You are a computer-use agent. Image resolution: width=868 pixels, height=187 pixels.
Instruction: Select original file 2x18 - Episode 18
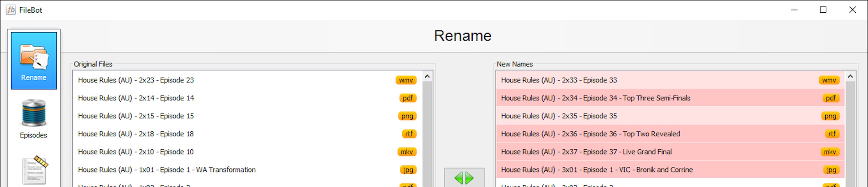[x=247, y=134]
